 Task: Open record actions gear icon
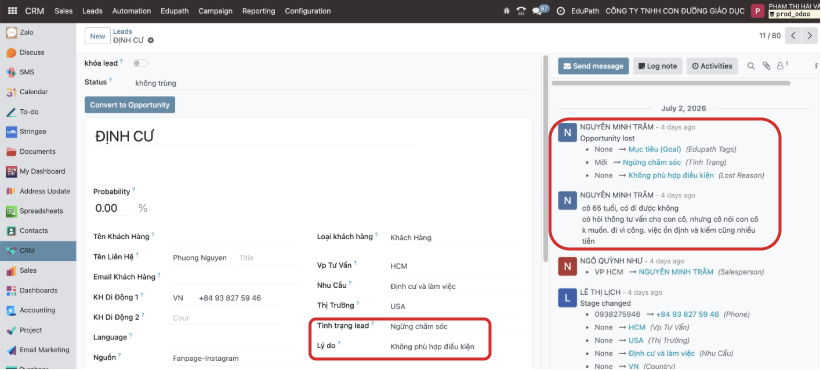(151, 40)
